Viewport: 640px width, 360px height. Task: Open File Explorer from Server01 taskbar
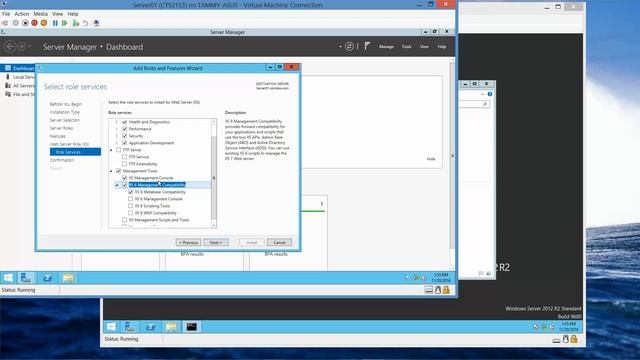[x=68, y=278]
